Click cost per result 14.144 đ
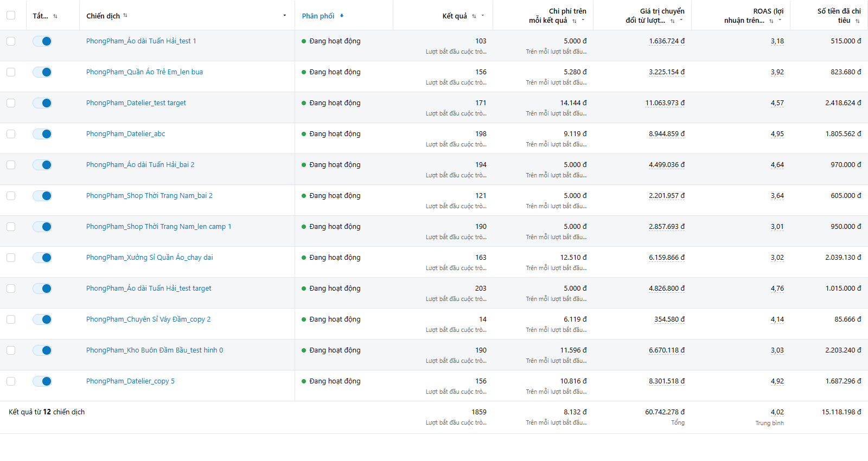 coord(573,103)
